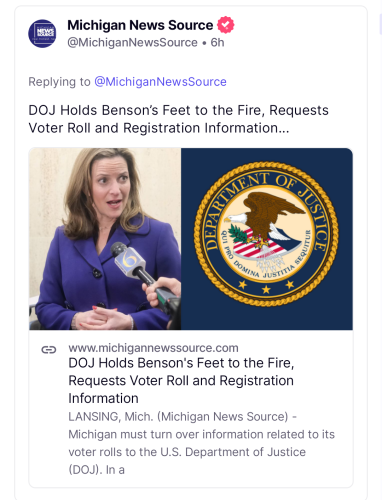Screen dimensions: 382x500
Task: Open the Michigan News Source display name
Action: pyautogui.click(x=140, y=25)
